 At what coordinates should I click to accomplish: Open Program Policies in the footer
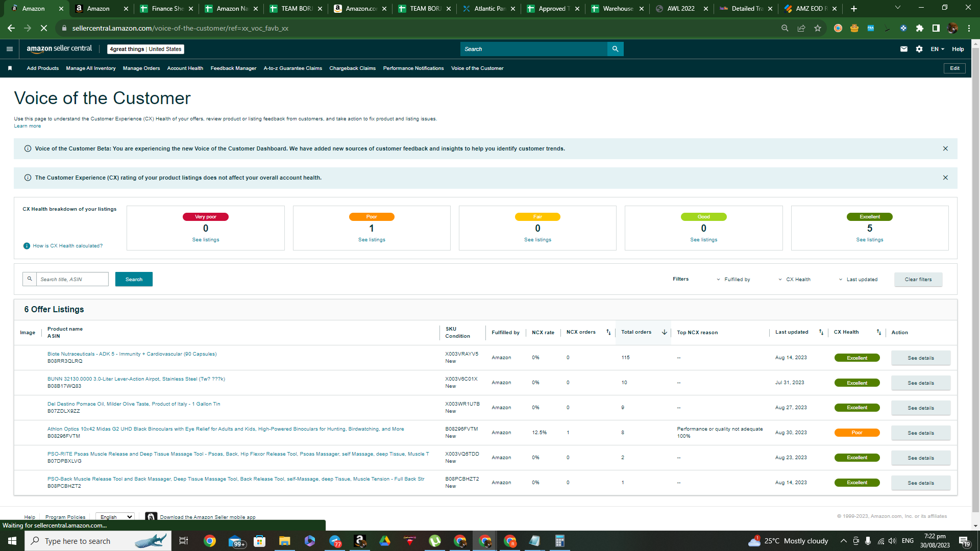[65, 517]
